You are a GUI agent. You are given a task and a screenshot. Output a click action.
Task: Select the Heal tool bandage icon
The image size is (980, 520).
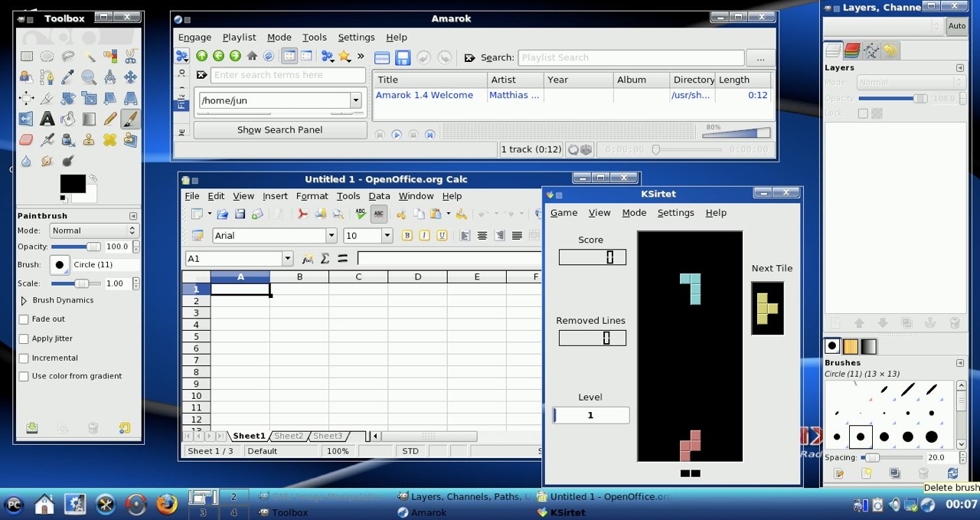click(x=109, y=139)
